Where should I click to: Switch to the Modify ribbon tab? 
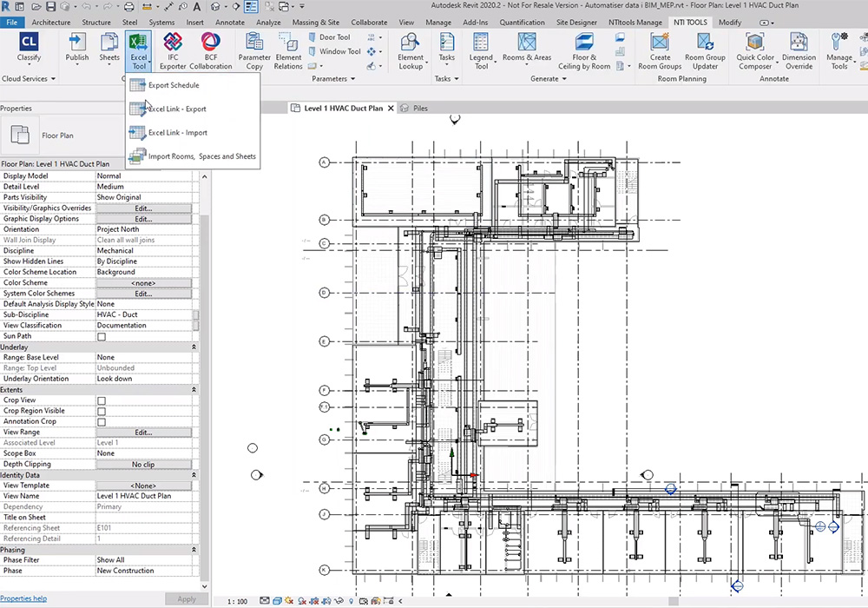click(x=730, y=23)
